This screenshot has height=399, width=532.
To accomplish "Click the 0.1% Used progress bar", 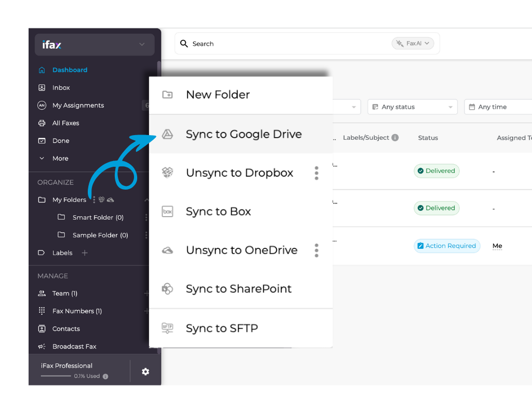I will tap(56, 376).
